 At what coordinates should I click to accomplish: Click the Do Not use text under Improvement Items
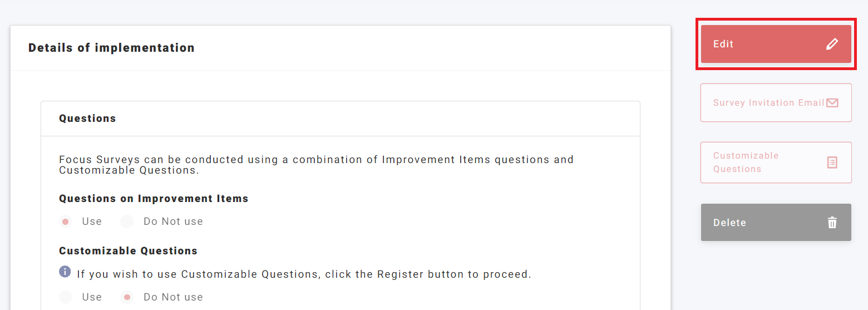tap(173, 222)
